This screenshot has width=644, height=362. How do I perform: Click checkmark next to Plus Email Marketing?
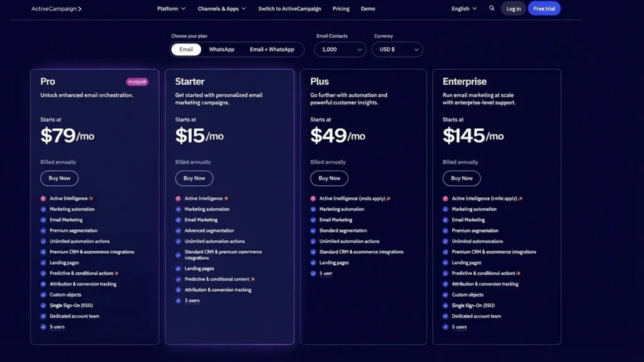pos(313,220)
